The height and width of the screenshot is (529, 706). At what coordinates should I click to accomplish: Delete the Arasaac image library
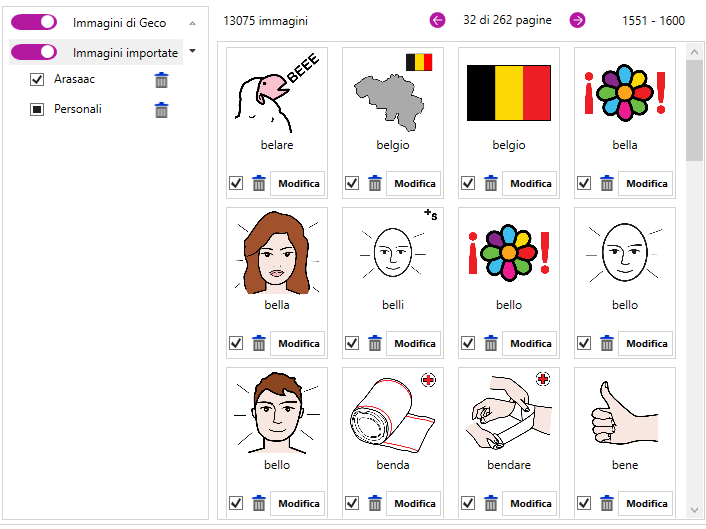click(x=161, y=80)
